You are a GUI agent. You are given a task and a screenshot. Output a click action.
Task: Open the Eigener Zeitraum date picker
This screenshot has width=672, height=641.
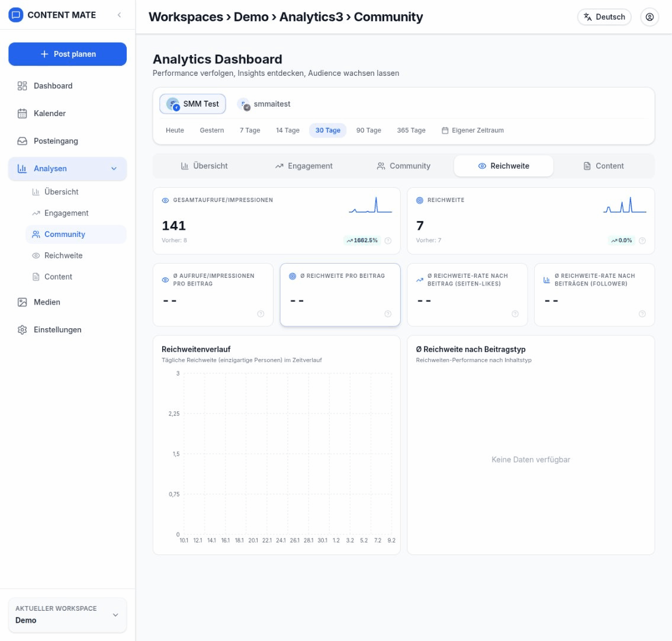472,130
